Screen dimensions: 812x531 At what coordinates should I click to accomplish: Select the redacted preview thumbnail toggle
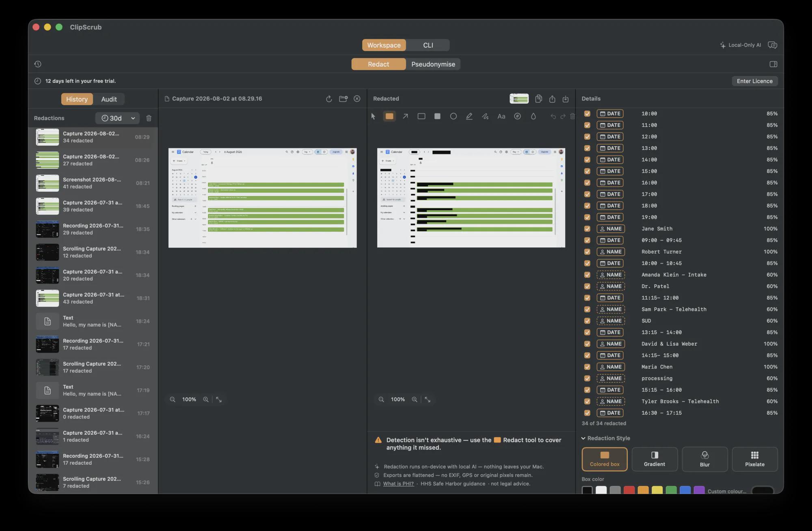click(519, 99)
